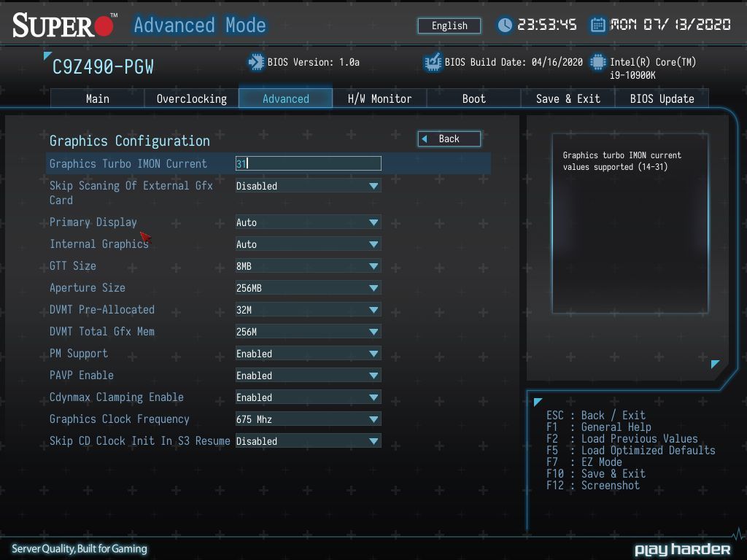Open the Graphics Clock Frequency dropdown
747x560 pixels.
click(309, 419)
